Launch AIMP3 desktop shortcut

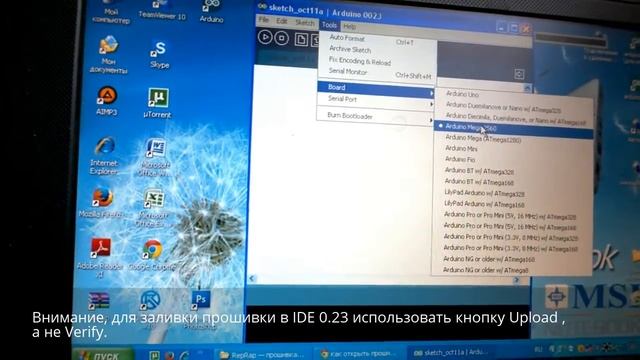tap(107, 101)
